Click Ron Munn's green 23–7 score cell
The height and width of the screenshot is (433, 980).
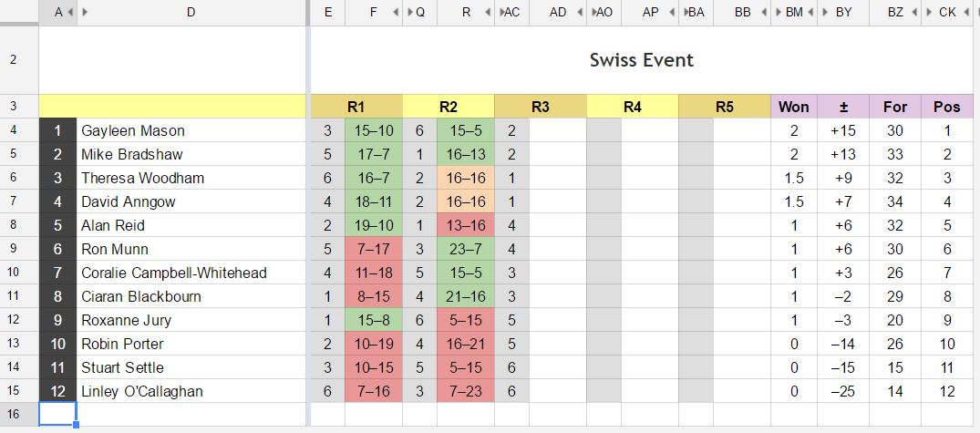pyautogui.click(x=466, y=249)
